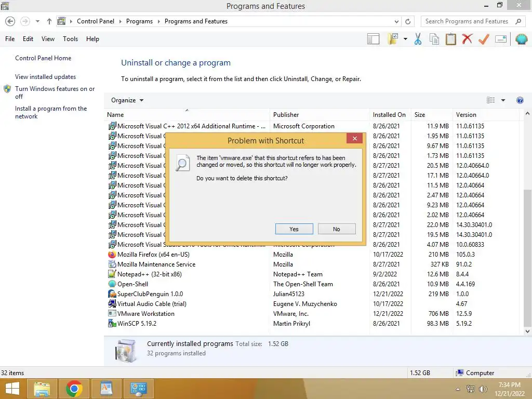This screenshot has height=399, width=532.
Task: Open the recent locations dropdown arrow
Action: [37, 21]
